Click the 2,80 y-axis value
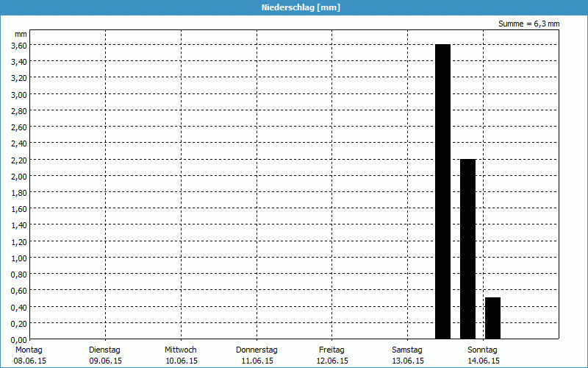 coord(19,111)
